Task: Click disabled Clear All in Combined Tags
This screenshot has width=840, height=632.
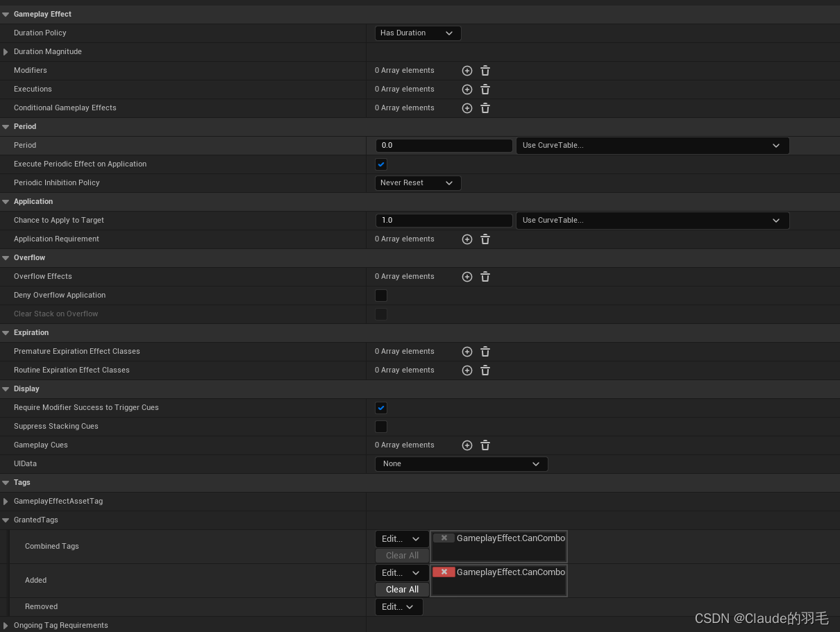Action: [402, 556]
